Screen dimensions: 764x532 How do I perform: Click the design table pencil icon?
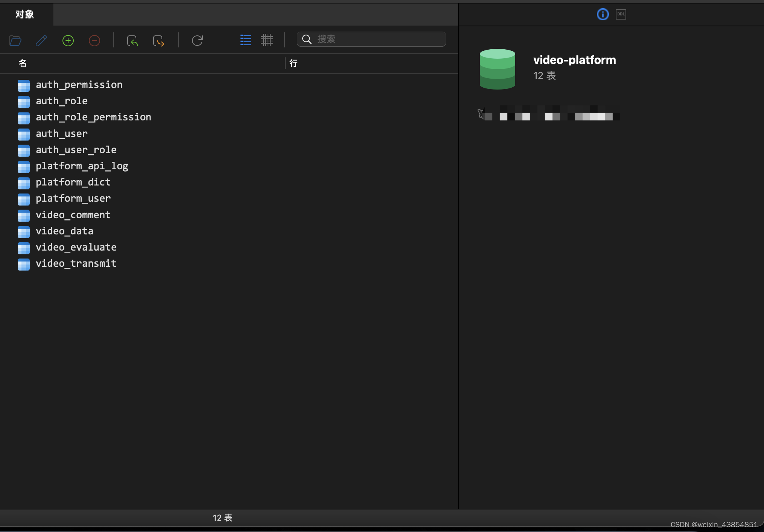coord(41,40)
